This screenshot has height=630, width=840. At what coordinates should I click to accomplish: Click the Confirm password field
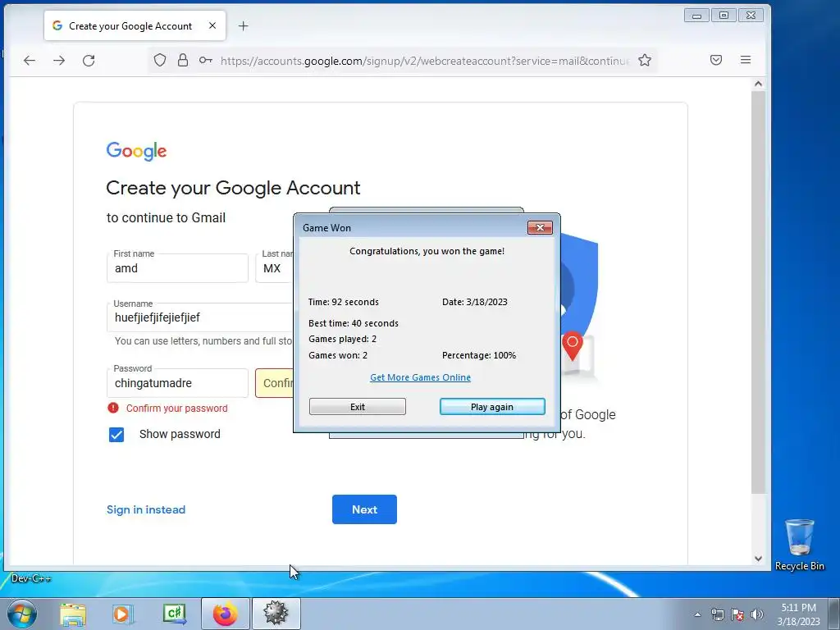[274, 382]
